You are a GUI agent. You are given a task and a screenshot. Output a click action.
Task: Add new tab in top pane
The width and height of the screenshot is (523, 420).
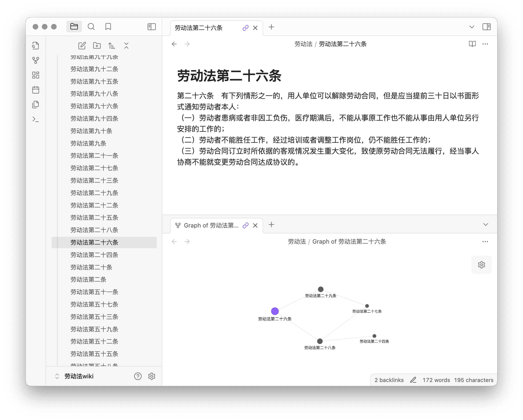(271, 27)
